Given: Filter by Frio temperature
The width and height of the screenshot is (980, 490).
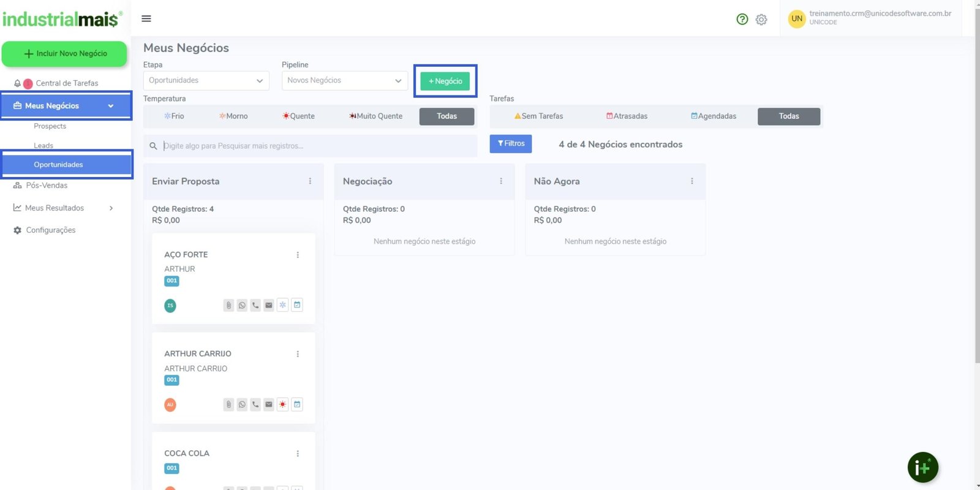Looking at the screenshot, I should coord(174,116).
